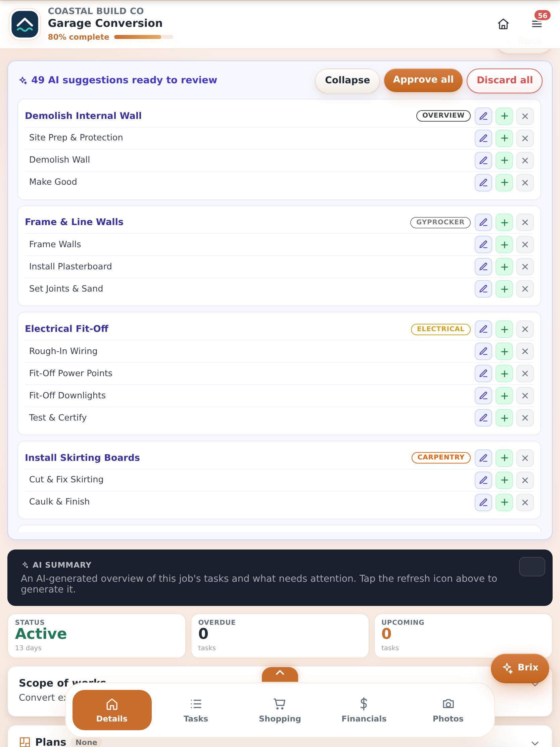Image resolution: width=560 pixels, height=747 pixels.
Task: Add the Make Good item
Action: [504, 183]
